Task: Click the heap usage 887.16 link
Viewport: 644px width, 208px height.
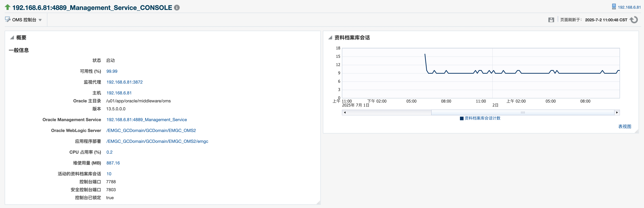Action: [x=113, y=163]
